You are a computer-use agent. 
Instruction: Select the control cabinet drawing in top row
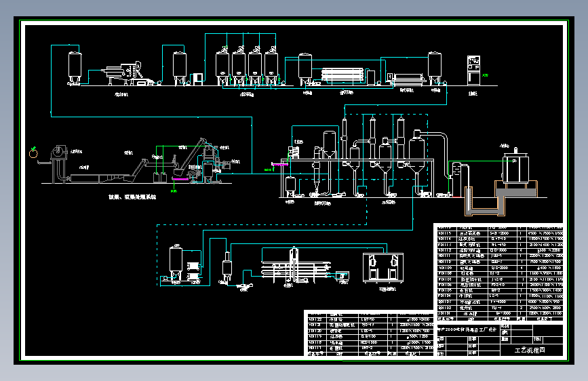pyautogui.click(x=473, y=71)
